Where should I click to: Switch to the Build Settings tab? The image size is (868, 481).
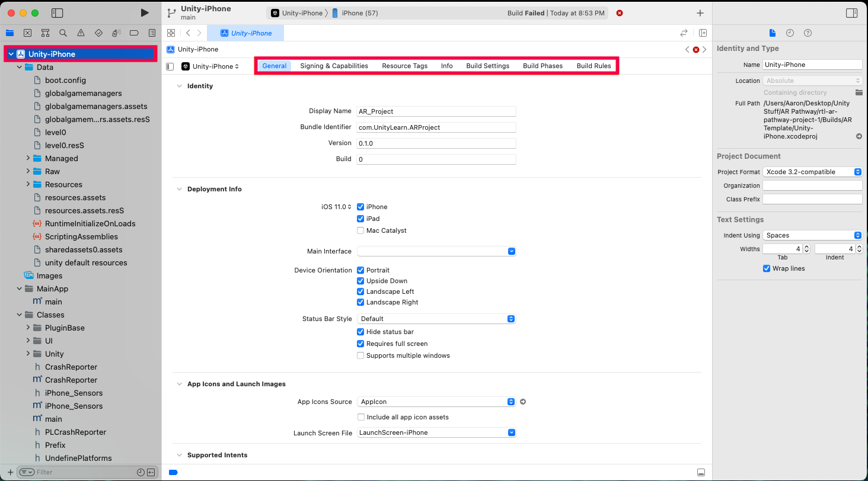click(x=487, y=66)
